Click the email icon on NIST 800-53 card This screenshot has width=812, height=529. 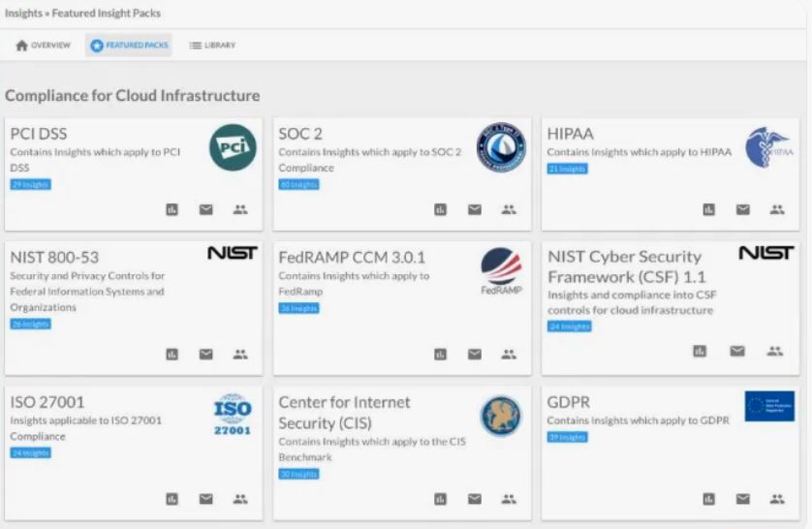point(206,354)
